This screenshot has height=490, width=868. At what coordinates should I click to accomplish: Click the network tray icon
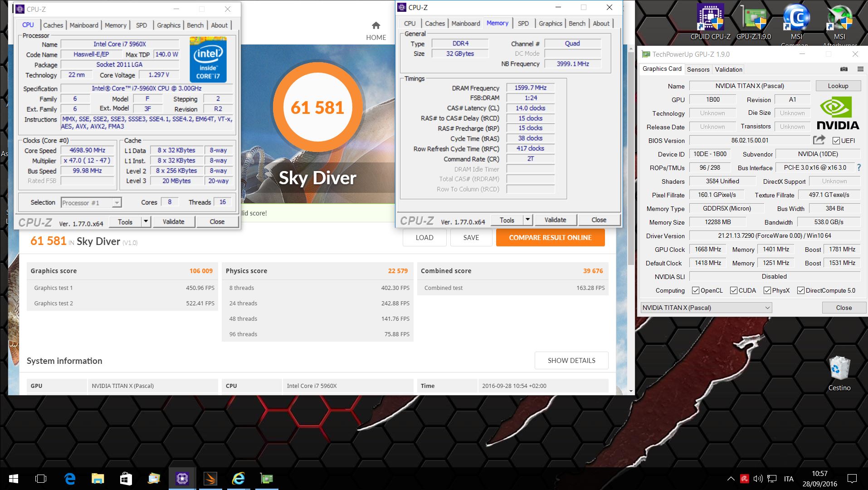click(x=772, y=479)
